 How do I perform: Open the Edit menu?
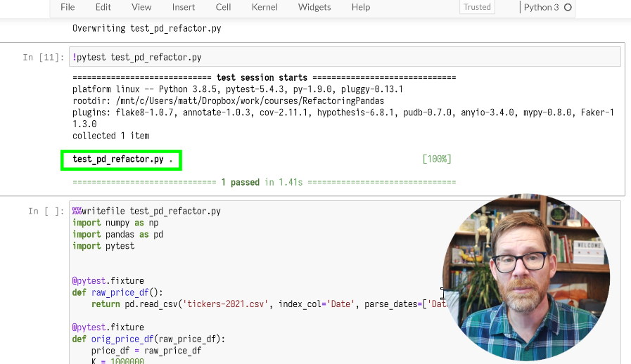(x=103, y=7)
